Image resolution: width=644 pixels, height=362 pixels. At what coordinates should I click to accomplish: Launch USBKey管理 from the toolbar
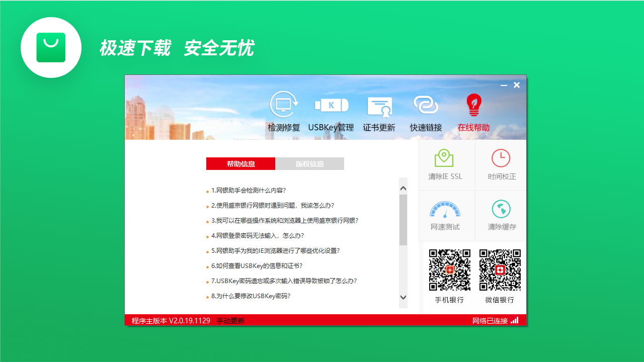331,112
